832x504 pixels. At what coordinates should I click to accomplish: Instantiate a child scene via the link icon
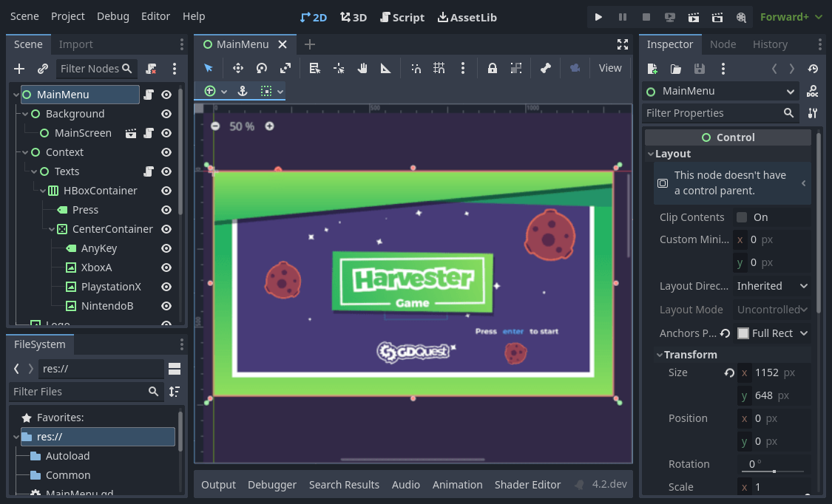(x=42, y=68)
